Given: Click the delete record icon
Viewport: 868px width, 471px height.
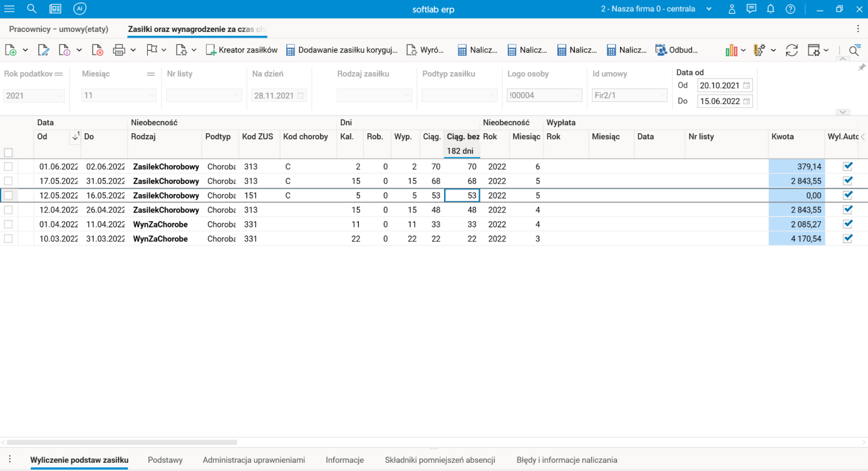Looking at the screenshot, I should click(x=97, y=50).
